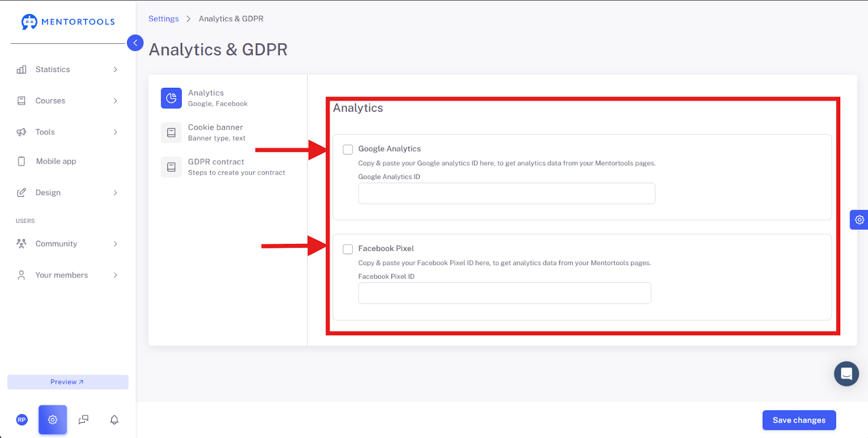Click the Community people icon
This screenshot has height=438, width=868.
22,244
